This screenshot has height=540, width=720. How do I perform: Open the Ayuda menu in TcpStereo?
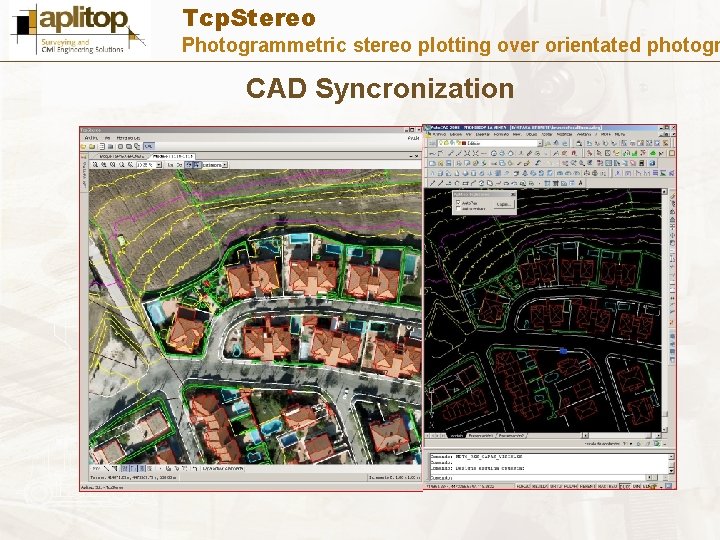tap(413, 138)
